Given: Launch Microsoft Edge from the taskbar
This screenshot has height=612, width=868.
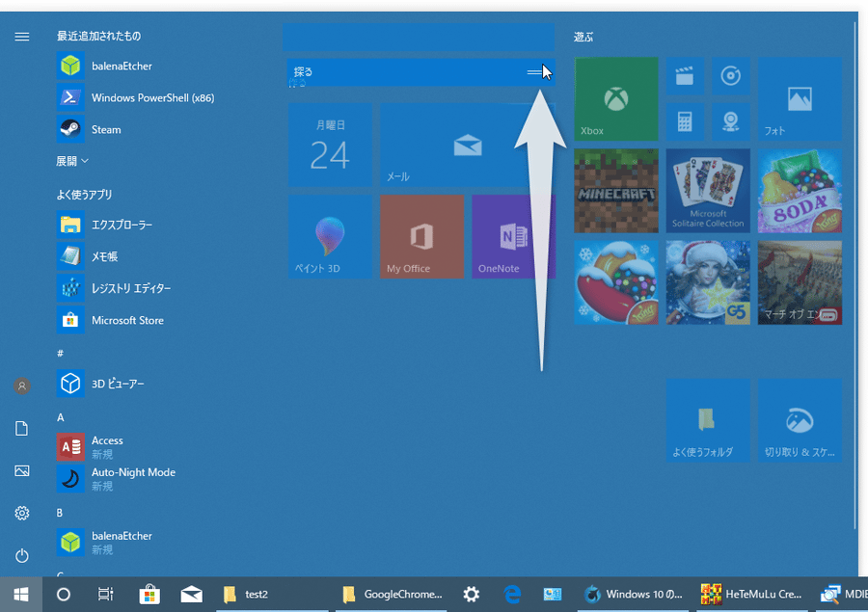Looking at the screenshot, I should tap(512, 595).
